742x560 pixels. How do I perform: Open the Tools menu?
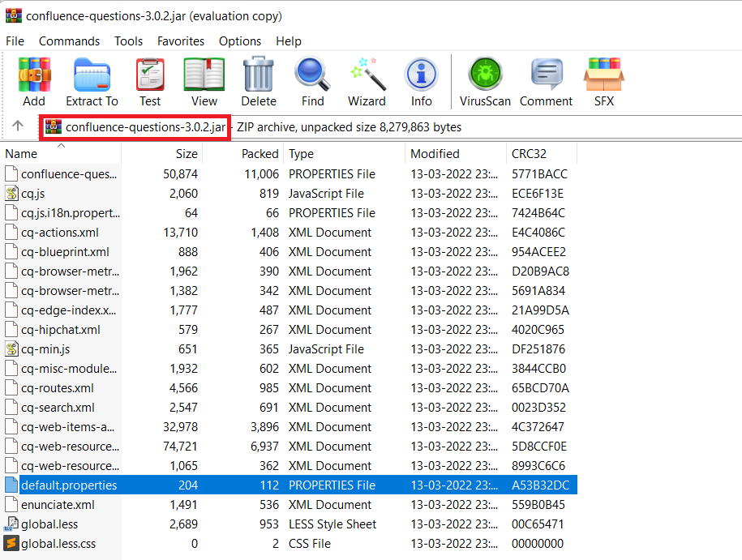(128, 41)
